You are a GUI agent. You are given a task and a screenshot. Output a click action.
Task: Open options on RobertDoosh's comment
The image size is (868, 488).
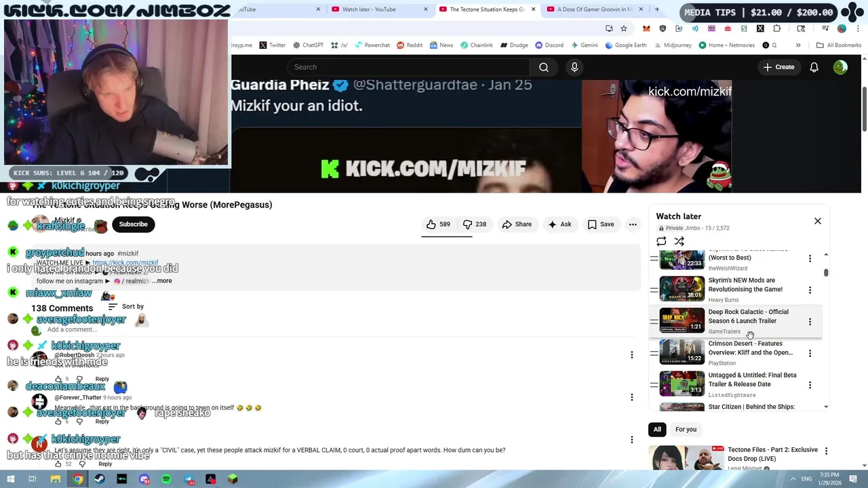[632, 355]
